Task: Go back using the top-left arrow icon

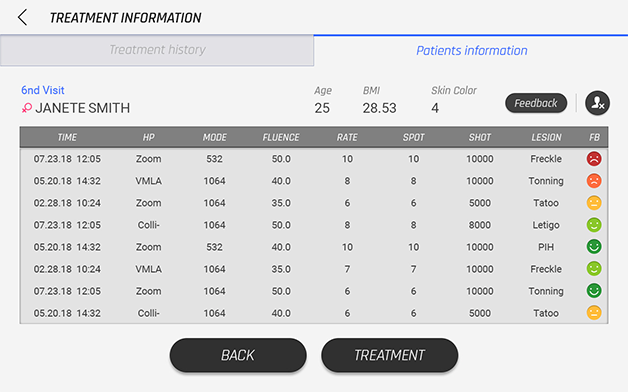Action: click(x=22, y=18)
